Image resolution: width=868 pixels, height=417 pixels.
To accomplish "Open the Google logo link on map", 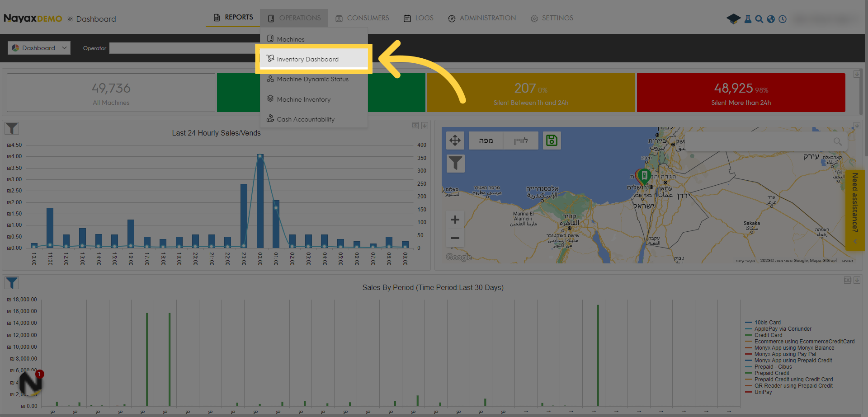I will (x=458, y=257).
